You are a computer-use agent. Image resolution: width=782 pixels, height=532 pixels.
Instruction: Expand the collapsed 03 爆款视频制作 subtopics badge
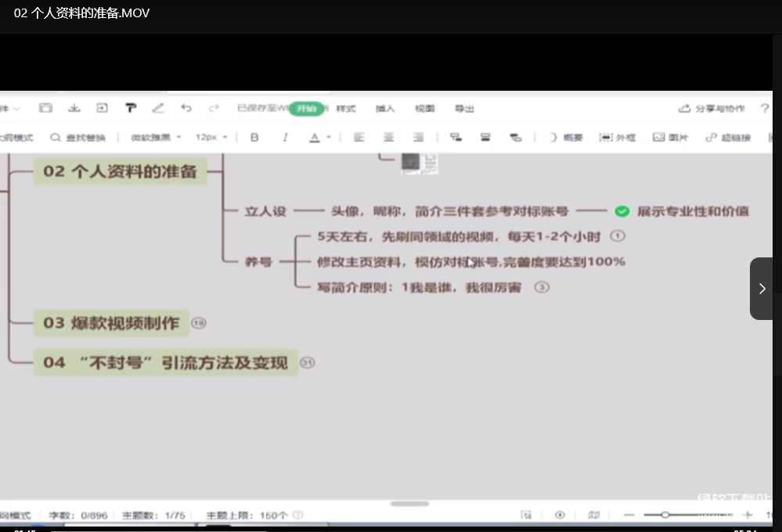199,322
